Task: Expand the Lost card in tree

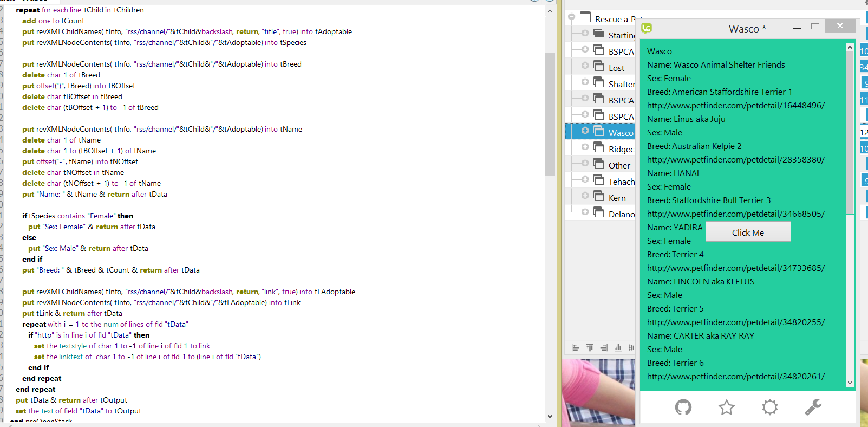Action: point(585,66)
